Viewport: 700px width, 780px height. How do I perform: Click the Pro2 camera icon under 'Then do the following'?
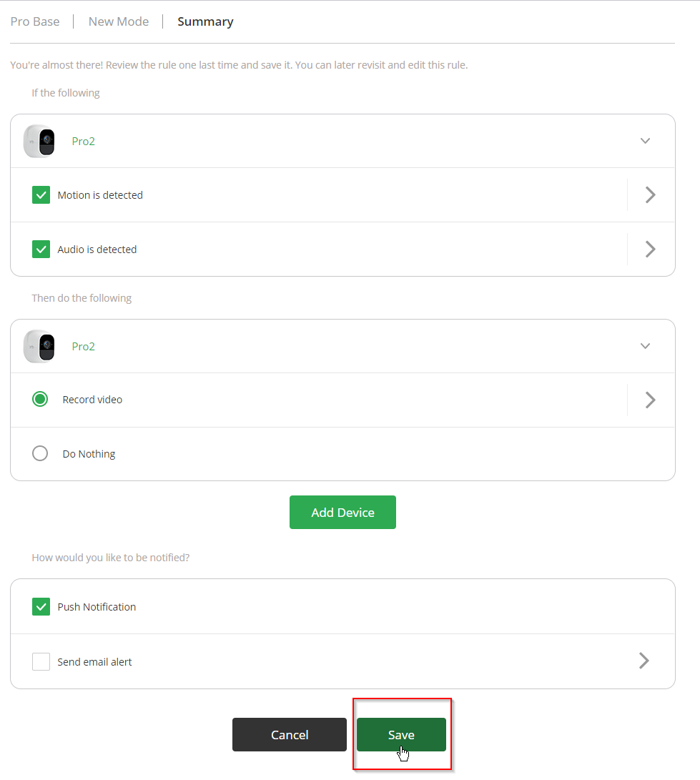[39, 346]
